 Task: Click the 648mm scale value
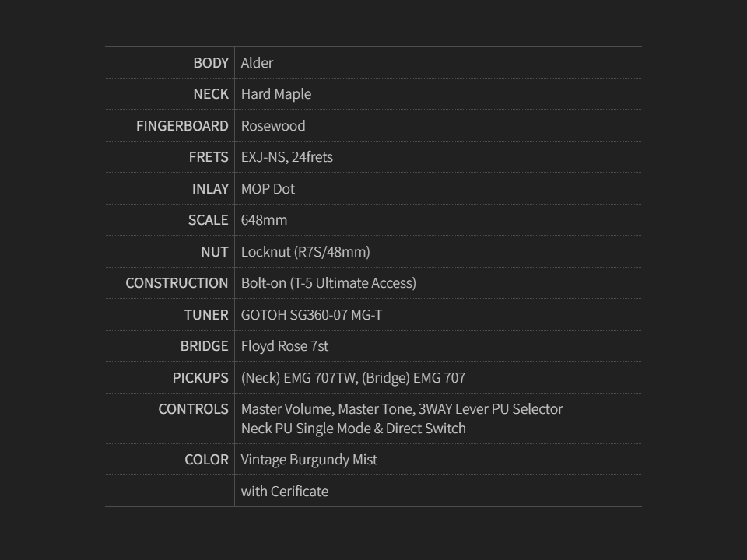pyautogui.click(x=264, y=220)
